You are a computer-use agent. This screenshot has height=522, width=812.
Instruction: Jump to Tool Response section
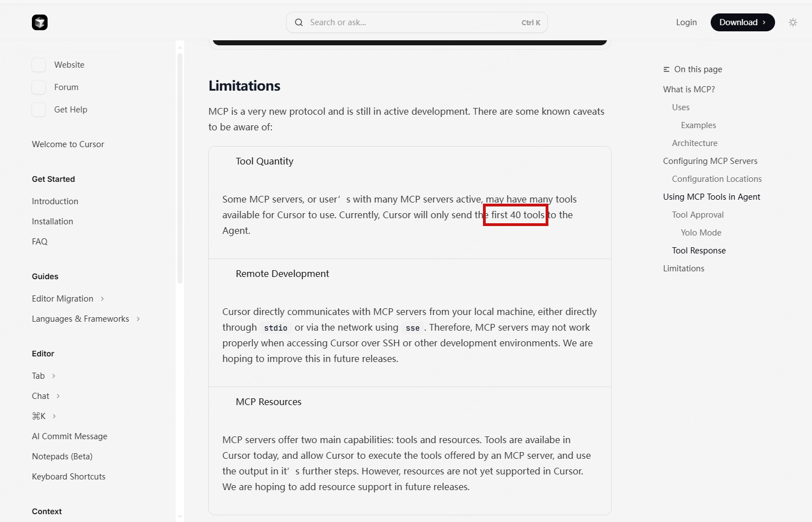698,251
